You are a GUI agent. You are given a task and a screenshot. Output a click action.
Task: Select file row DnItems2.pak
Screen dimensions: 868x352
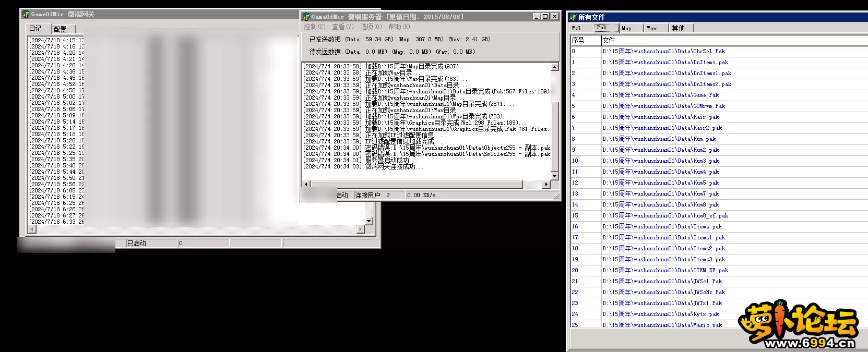[719, 84]
